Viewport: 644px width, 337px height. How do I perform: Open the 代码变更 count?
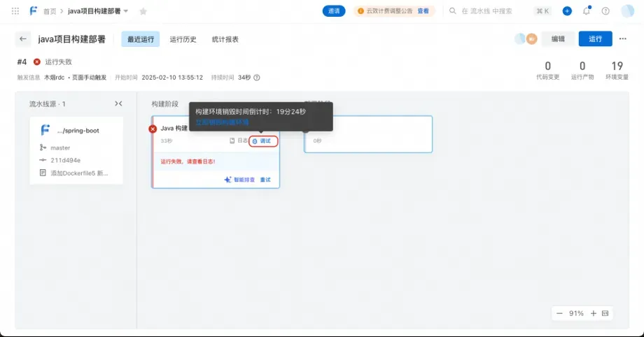pyautogui.click(x=547, y=70)
